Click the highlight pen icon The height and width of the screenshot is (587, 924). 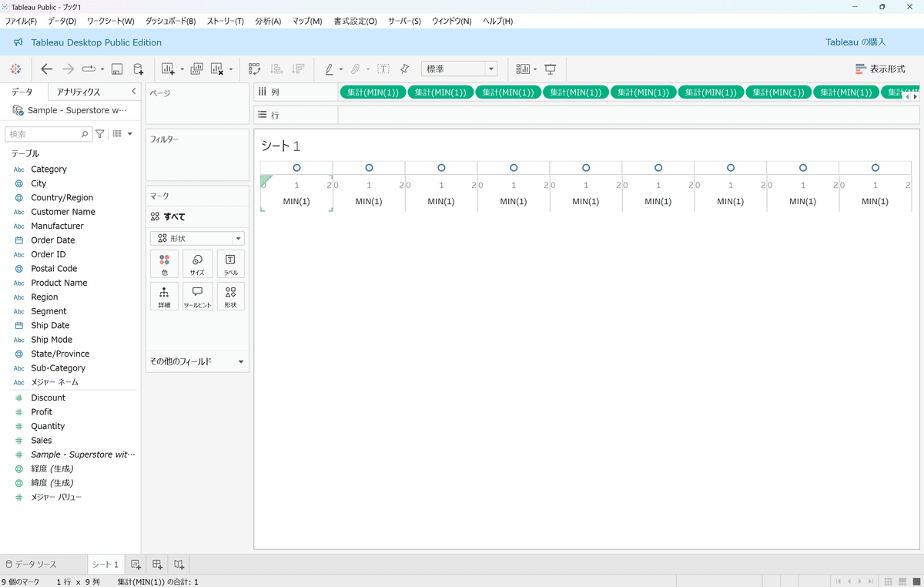point(329,69)
